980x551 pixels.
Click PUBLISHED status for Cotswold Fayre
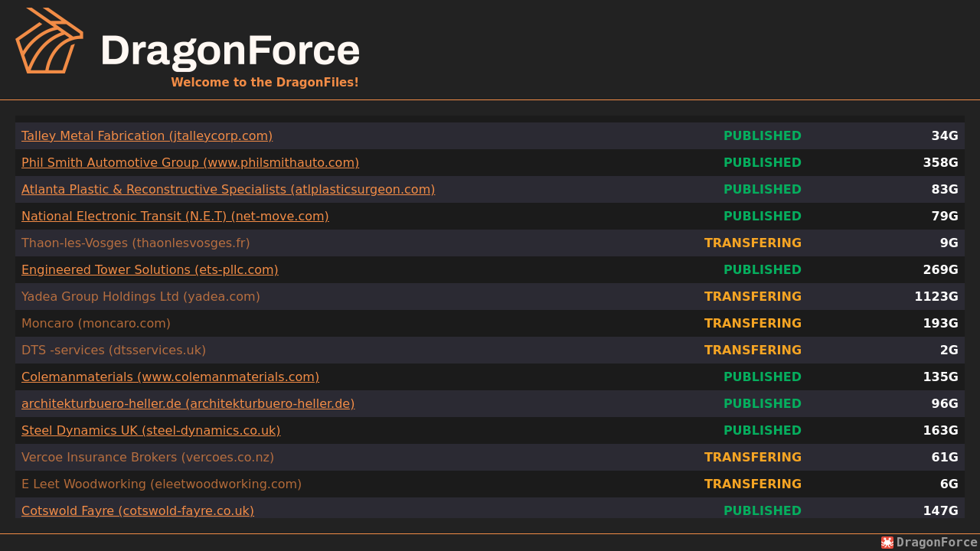[x=763, y=510]
